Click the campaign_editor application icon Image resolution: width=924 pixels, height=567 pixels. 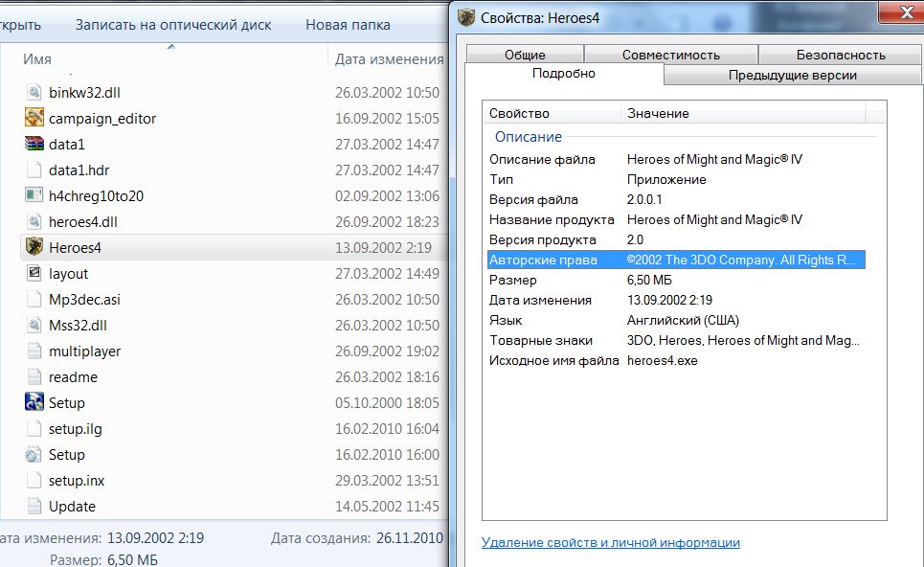34,118
